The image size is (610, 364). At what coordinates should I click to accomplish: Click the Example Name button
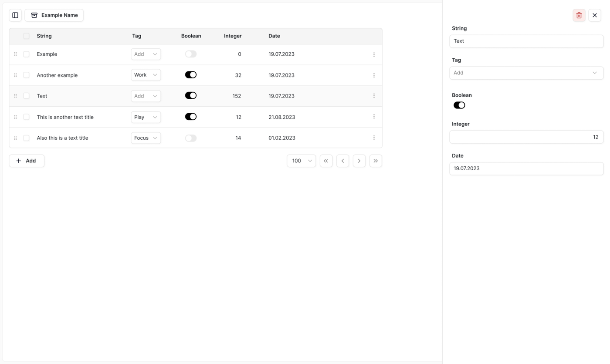(54, 15)
